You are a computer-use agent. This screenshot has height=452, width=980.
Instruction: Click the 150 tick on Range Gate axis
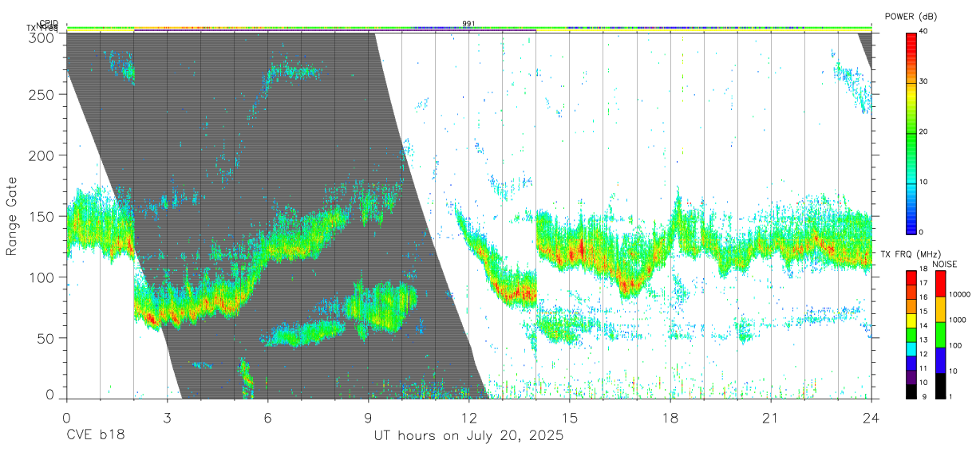(x=43, y=216)
